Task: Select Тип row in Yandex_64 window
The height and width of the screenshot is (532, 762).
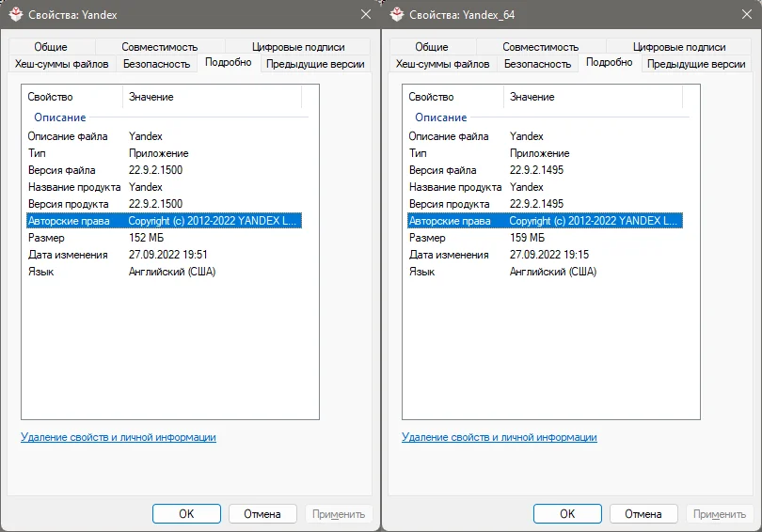Action: [546, 153]
